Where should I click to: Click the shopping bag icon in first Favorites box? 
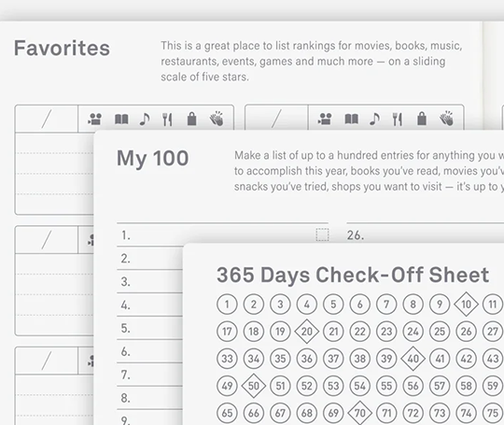(x=192, y=119)
